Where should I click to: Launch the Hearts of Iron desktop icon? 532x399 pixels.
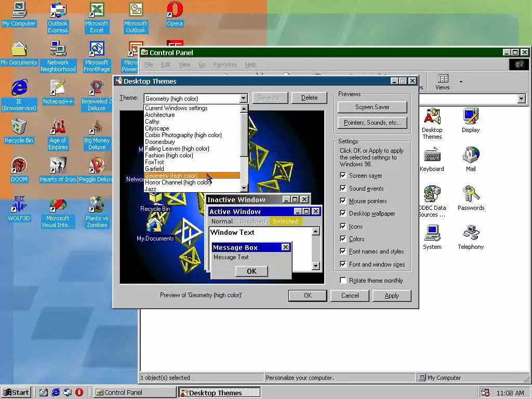pos(58,170)
